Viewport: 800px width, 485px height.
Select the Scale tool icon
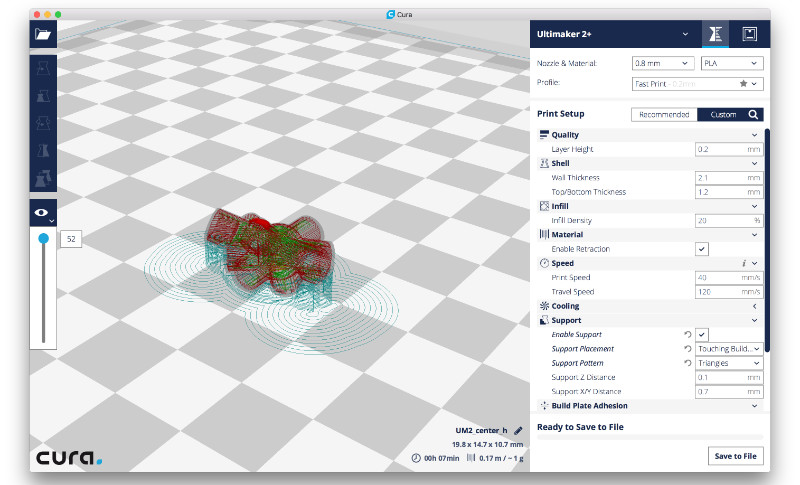(43, 95)
